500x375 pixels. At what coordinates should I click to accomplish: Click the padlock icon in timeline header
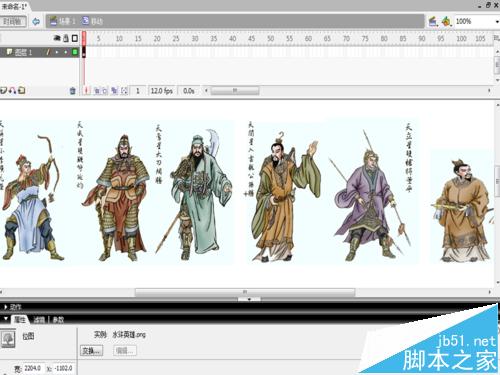(66, 38)
